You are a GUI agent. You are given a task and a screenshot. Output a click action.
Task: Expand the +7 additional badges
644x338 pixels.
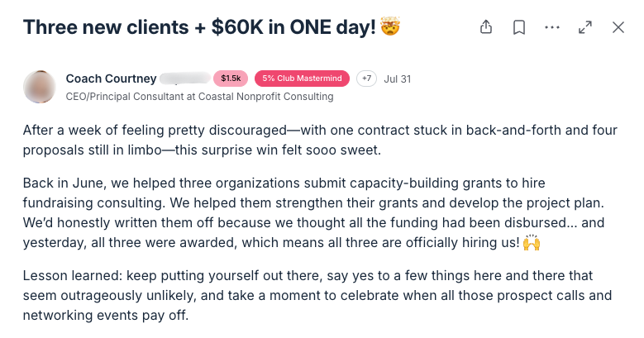(366, 79)
